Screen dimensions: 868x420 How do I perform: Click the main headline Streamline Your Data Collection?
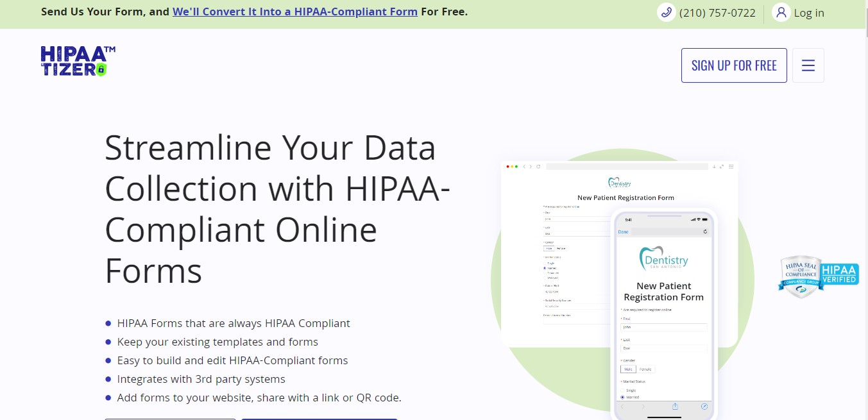(278, 209)
